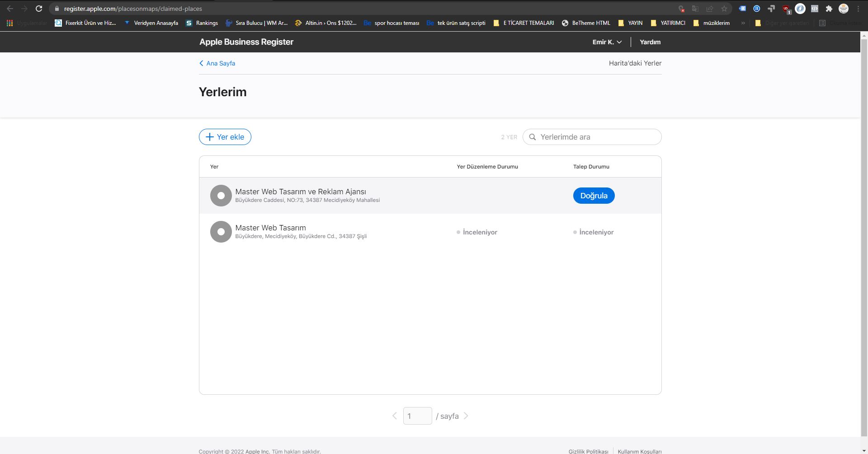Image resolution: width=868 pixels, height=454 pixels.
Task: Reload the page
Action: (x=39, y=9)
